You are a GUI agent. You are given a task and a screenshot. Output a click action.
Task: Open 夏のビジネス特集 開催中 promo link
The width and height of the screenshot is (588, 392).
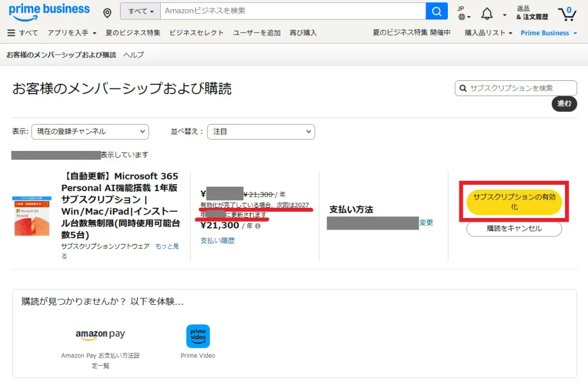pos(411,33)
